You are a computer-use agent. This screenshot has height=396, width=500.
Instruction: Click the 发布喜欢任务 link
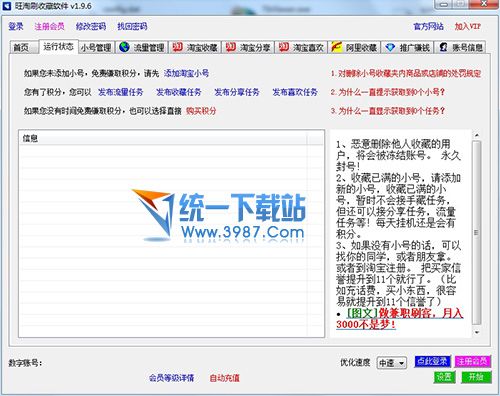[295, 92]
